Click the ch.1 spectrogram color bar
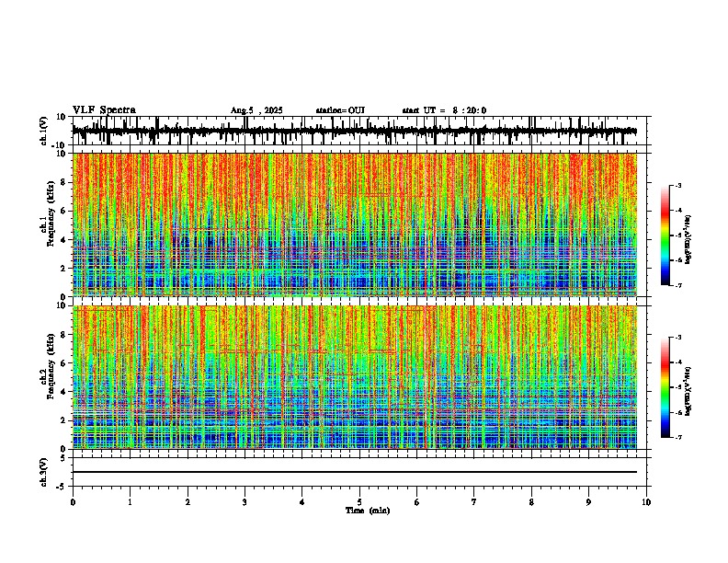Screen dimensions: 728x563 tap(665, 236)
